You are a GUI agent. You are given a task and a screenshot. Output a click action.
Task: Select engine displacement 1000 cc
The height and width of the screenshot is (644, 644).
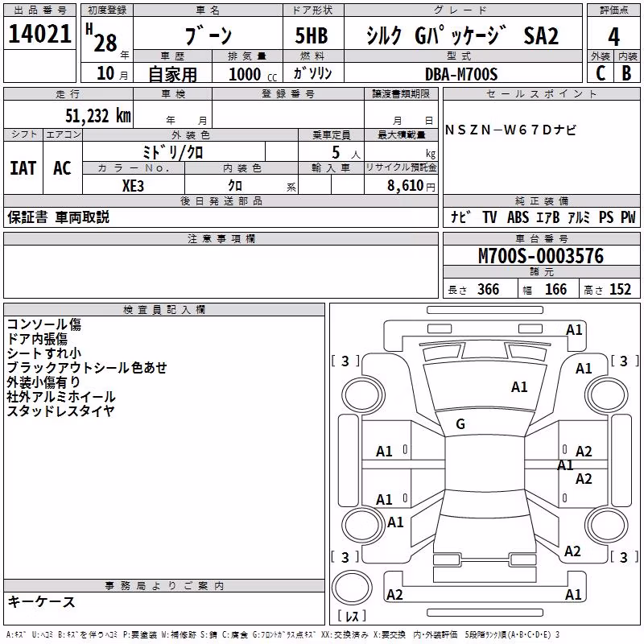(253, 74)
